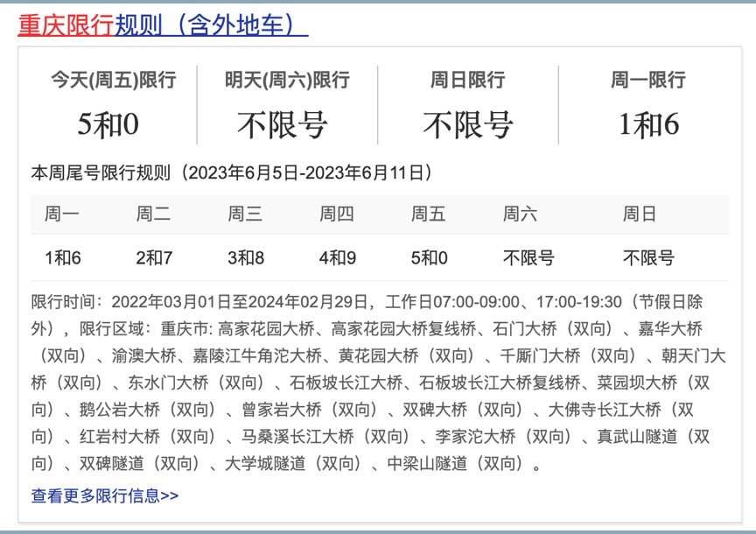Viewport: 756px width, 534px height.
Task: Select the 周日限行 column header
Action: click(x=466, y=80)
